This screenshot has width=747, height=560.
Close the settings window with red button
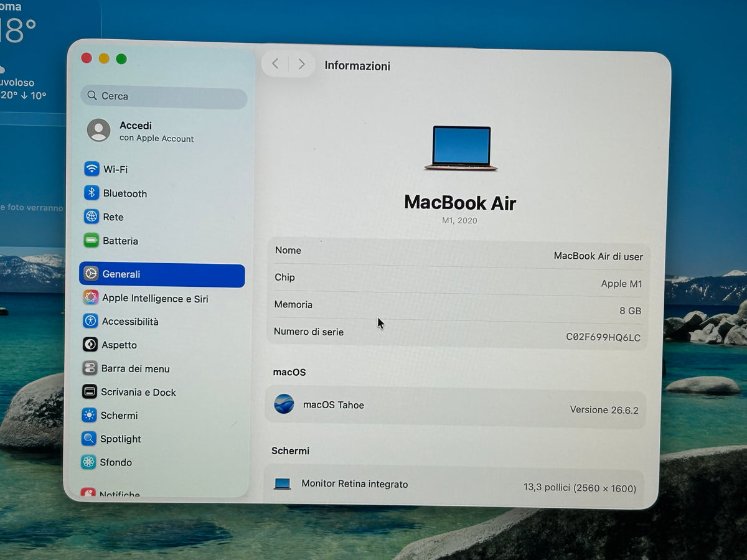pyautogui.click(x=87, y=58)
